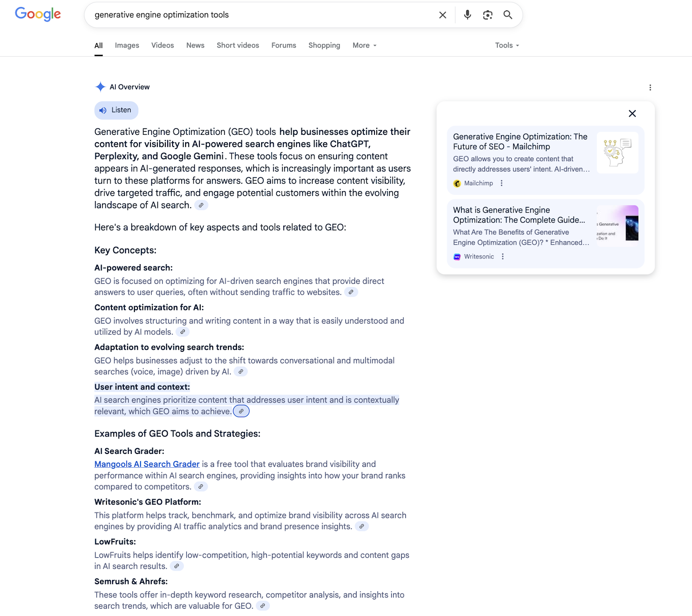This screenshot has height=616, width=692.
Task: Click 'Adaptation to evolving search trends:' heading
Action: pyautogui.click(x=169, y=348)
